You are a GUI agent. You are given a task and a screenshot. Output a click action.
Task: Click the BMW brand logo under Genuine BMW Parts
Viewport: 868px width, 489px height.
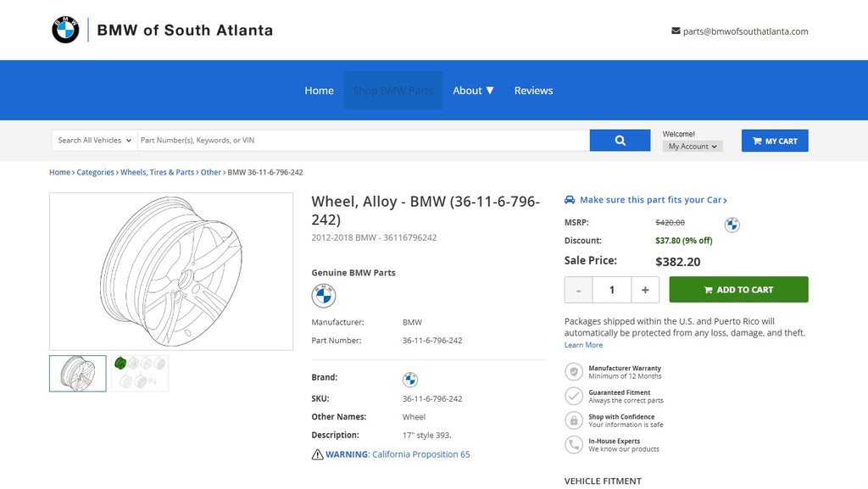pyautogui.click(x=324, y=296)
